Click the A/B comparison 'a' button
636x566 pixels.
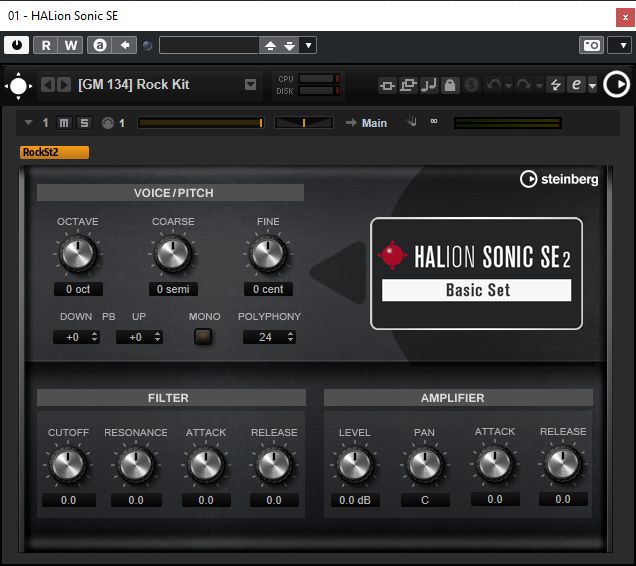(x=100, y=45)
